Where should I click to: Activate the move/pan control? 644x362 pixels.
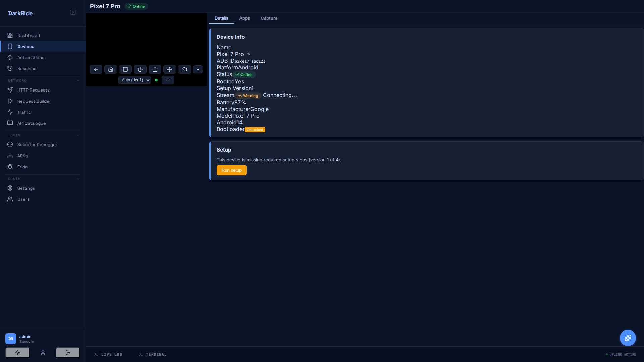[170, 69]
